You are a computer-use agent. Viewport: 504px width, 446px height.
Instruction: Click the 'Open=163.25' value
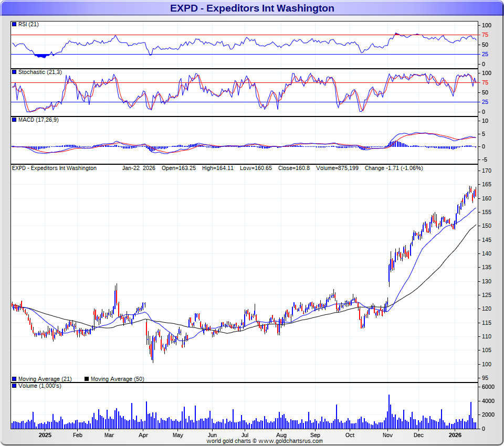(178, 168)
